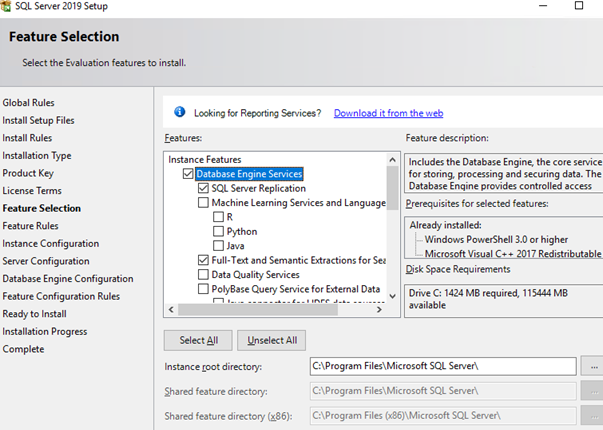Select the Ready to Install step
The image size is (603, 430).
35,314
